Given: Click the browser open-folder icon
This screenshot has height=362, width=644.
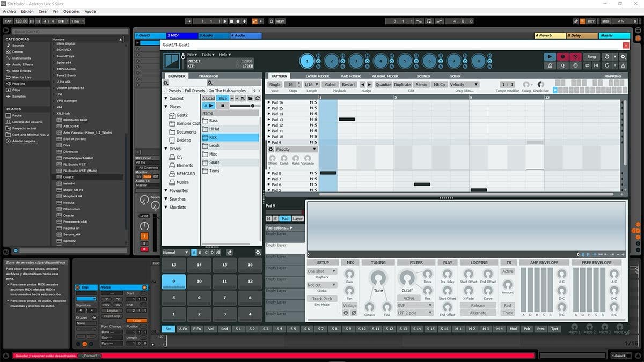Looking at the screenshot, I should pyautogui.click(x=250, y=98).
